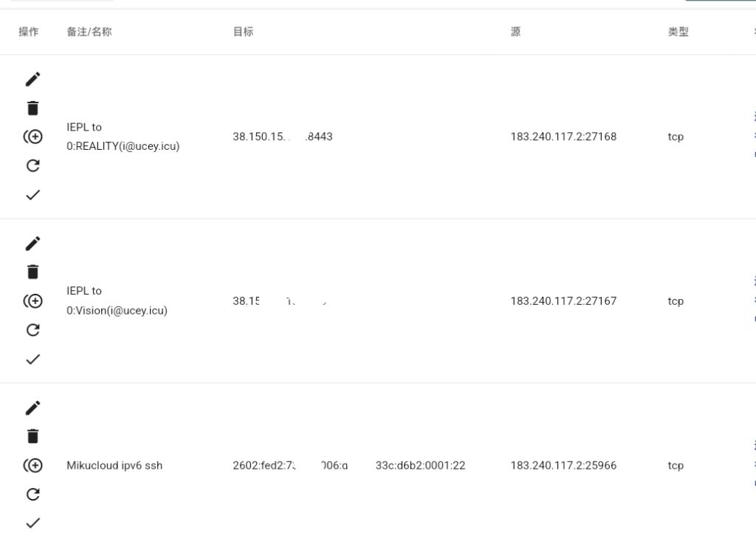This screenshot has width=756, height=547.
Task: Edit the IEPL to 0:REALITY rule
Action: point(32,79)
